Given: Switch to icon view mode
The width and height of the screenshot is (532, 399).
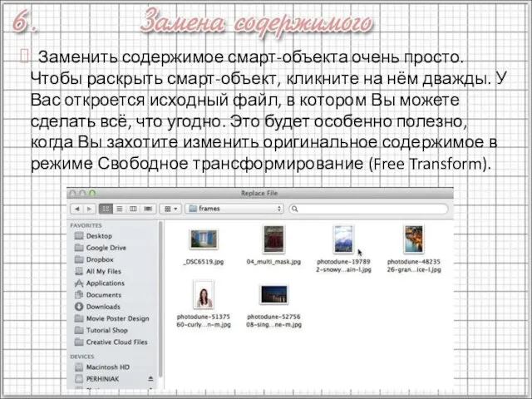Looking at the screenshot, I should tap(106, 209).
